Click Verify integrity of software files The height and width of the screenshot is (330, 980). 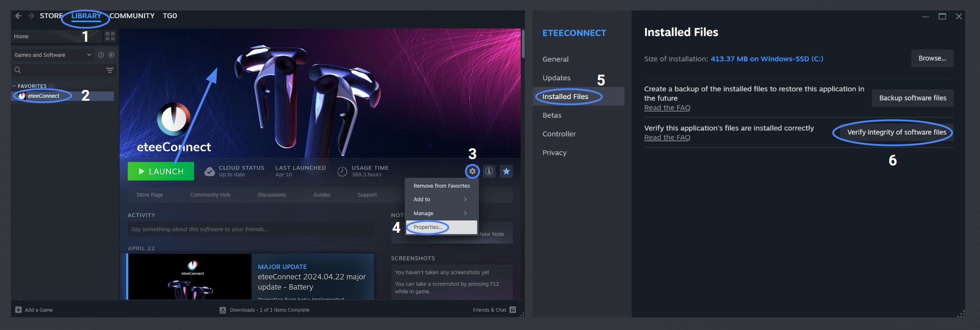coord(896,132)
